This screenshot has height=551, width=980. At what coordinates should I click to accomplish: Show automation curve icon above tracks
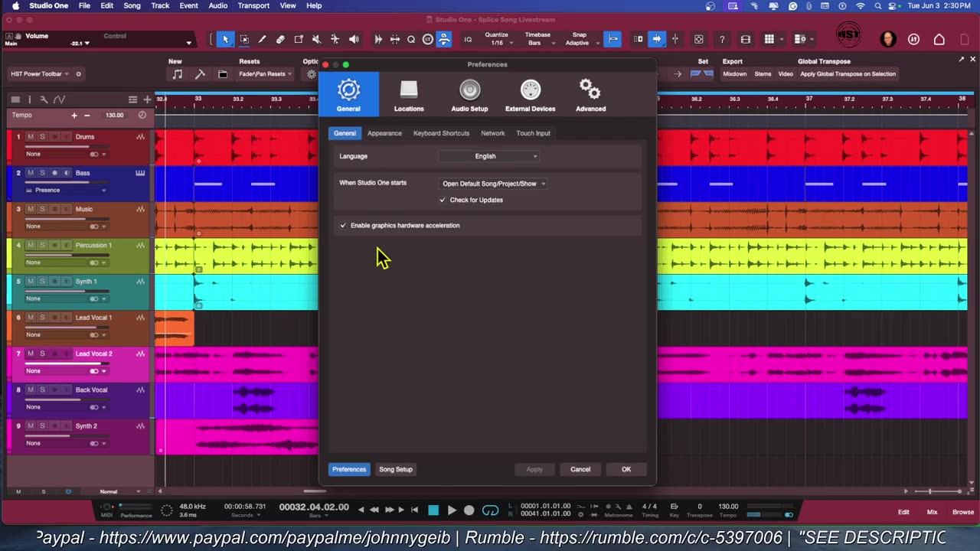[59, 99]
